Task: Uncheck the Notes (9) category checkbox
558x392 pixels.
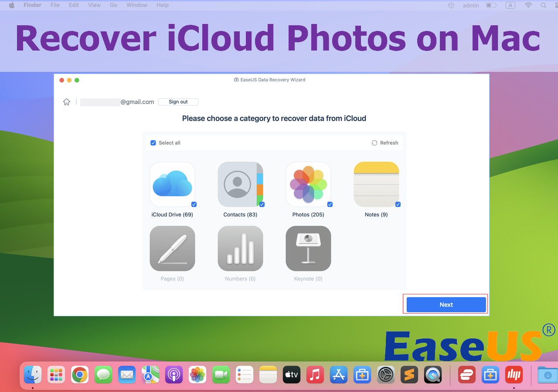Action: point(398,204)
